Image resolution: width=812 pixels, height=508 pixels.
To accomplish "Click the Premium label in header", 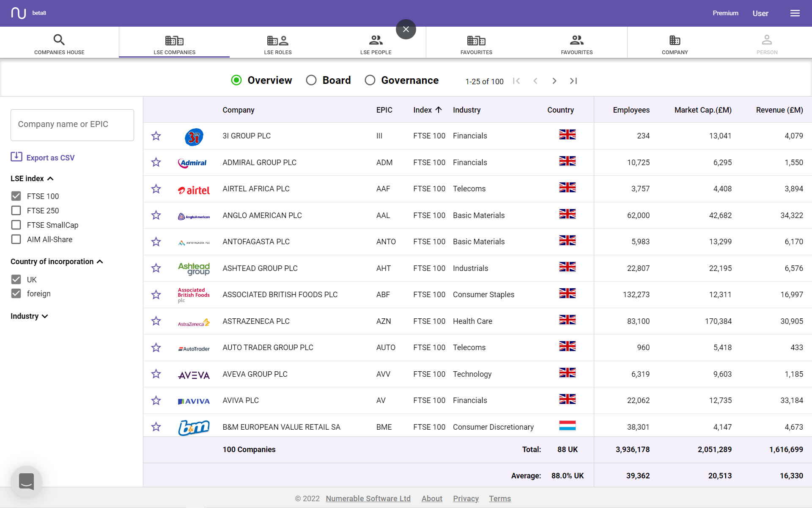I will click(x=725, y=13).
